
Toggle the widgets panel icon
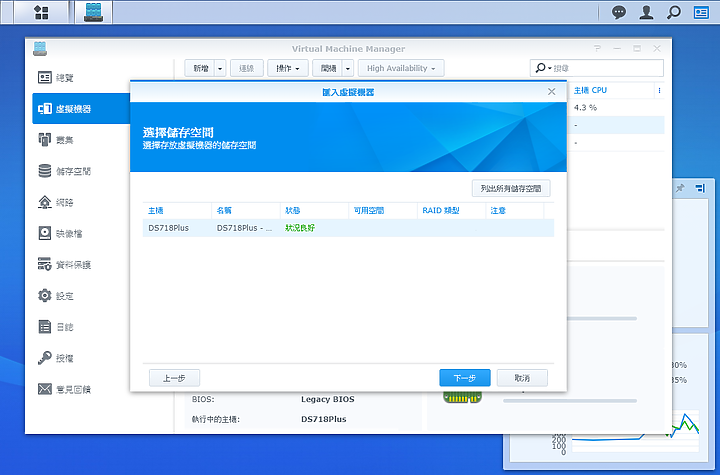coord(701,12)
